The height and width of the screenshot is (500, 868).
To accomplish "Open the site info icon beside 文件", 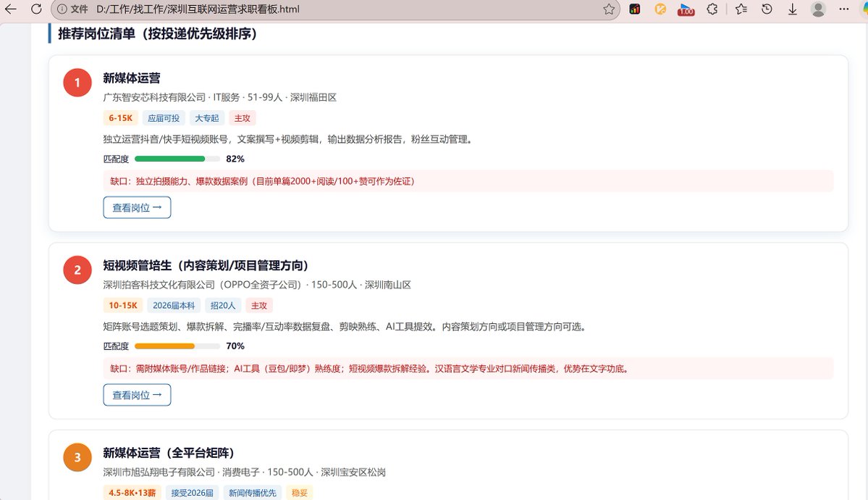I will (62, 9).
